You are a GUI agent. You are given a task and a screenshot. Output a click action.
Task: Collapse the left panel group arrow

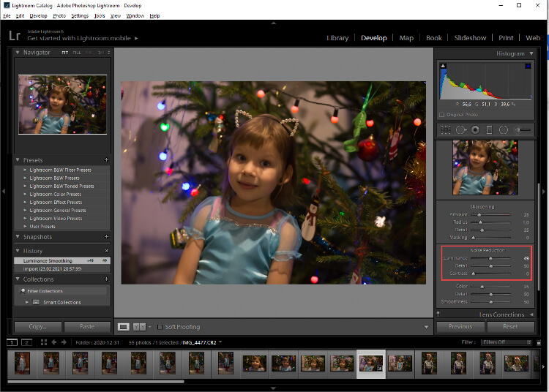(4, 192)
